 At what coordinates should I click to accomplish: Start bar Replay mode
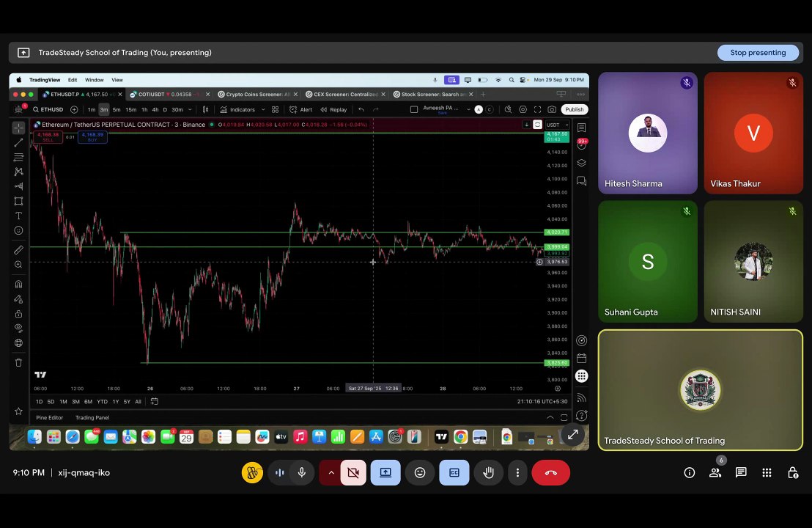point(333,109)
